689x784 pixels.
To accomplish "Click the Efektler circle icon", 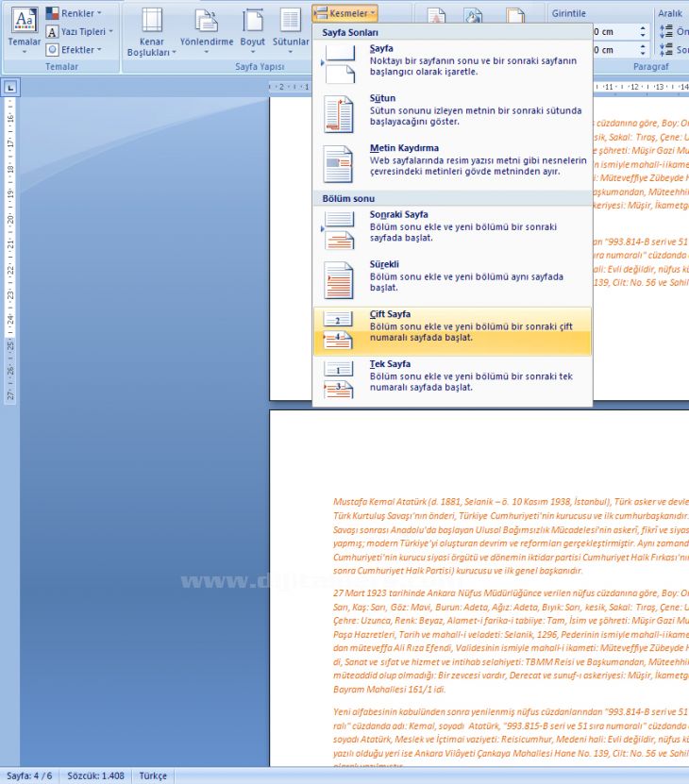I will point(52,49).
